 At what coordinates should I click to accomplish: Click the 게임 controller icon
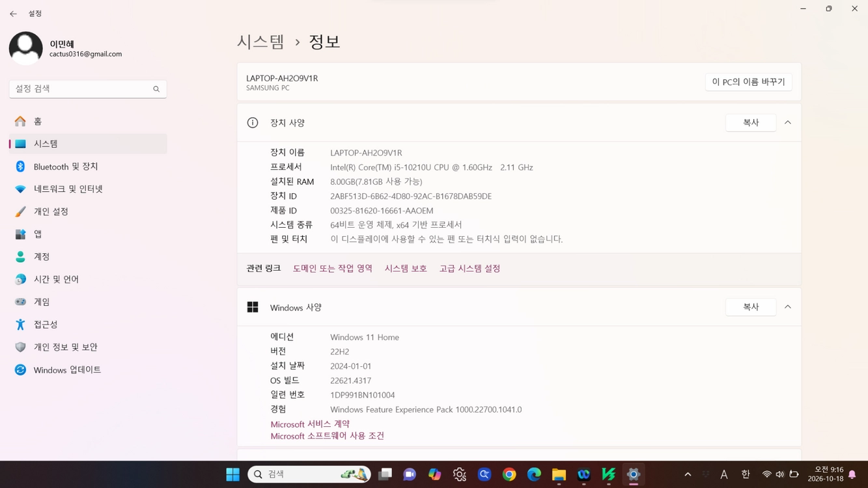(21, 302)
